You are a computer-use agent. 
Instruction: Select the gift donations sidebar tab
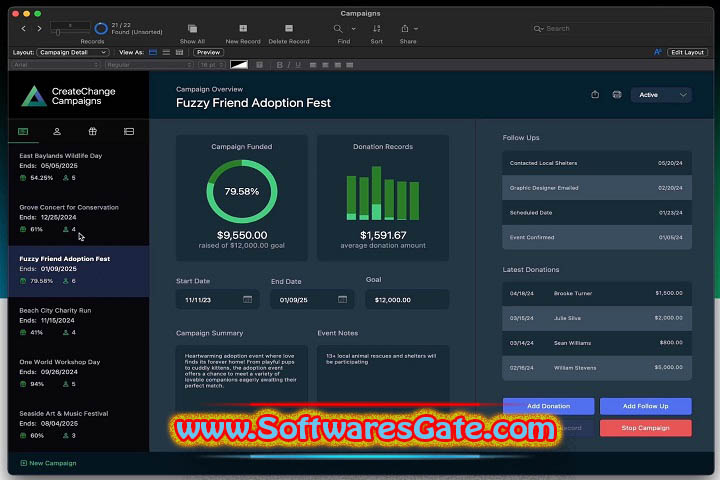[92, 132]
